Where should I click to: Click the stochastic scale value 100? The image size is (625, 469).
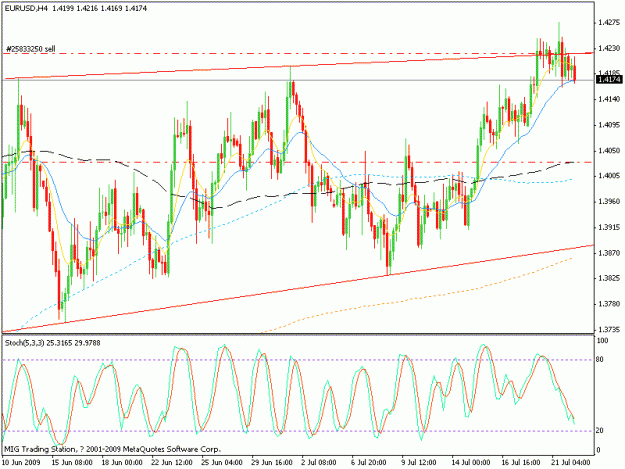click(603, 341)
